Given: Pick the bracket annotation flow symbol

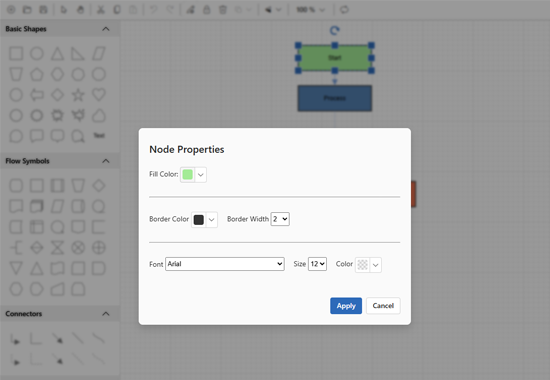Looking at the screenshot, I should tap(16, 248).
